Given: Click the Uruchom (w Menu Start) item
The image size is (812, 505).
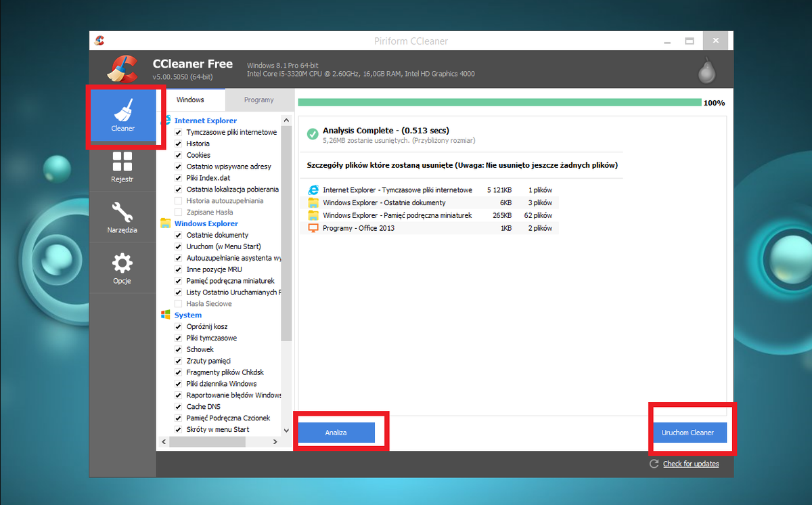Looking at the screenshot, I should (224, 246).
